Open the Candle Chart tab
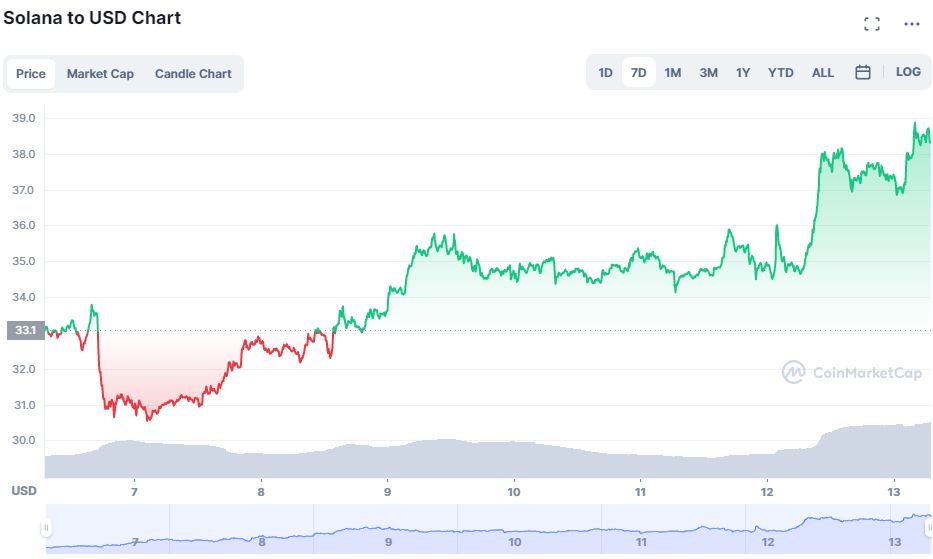The height and width of the screenshot is (559, 933). click(x=193, y=74)
